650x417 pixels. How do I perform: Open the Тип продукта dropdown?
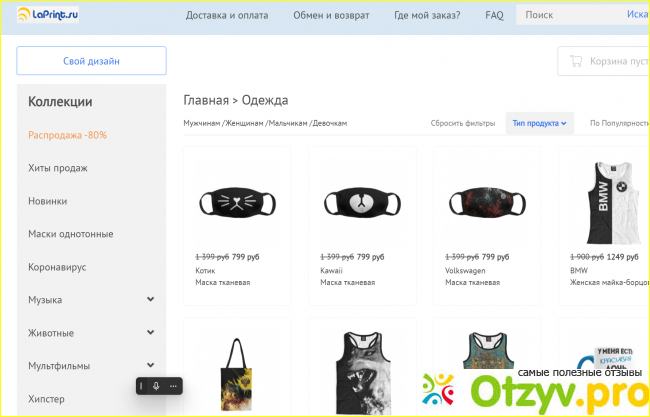click(539, 123)
